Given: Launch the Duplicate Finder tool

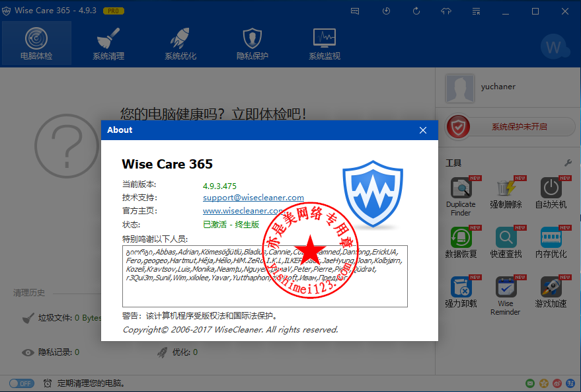Looking at the screenshot, I should [x=461, y=196].
